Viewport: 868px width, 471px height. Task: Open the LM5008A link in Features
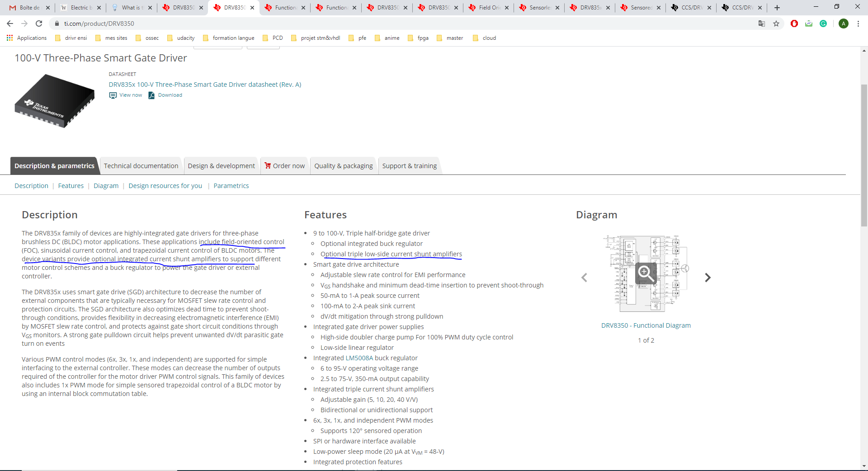359,358
